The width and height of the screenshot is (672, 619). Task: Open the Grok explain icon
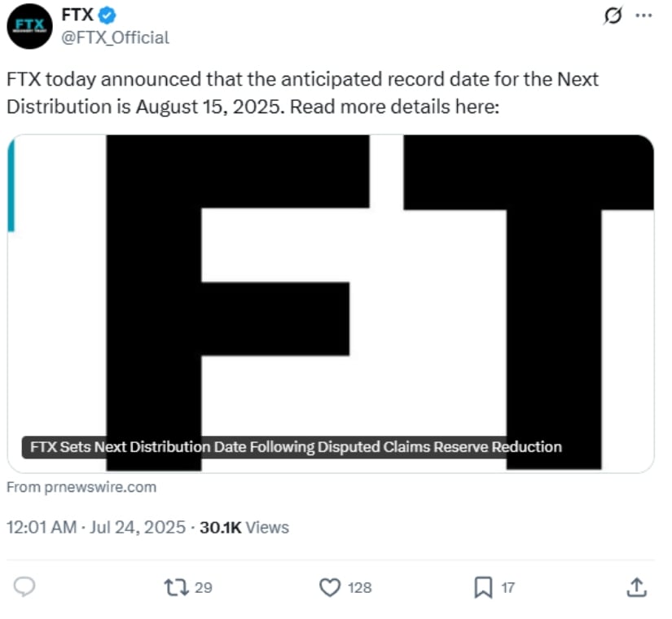[613, 15]
